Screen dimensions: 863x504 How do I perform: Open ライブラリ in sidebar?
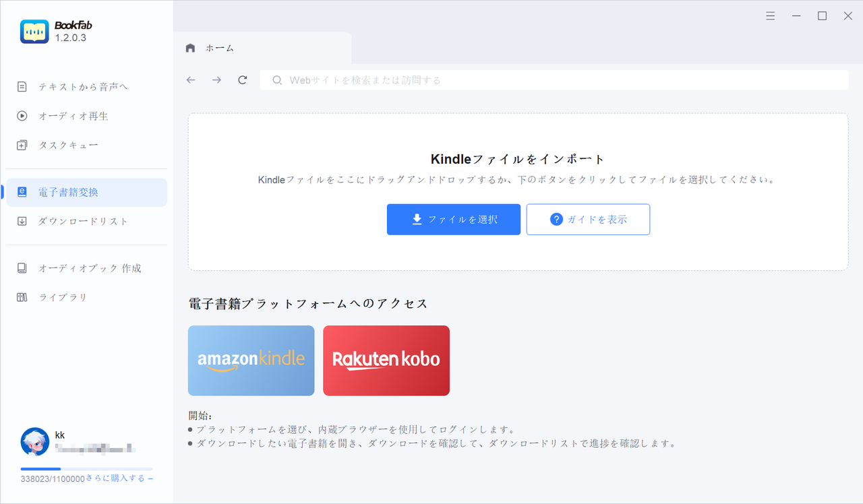click(86, 297)
